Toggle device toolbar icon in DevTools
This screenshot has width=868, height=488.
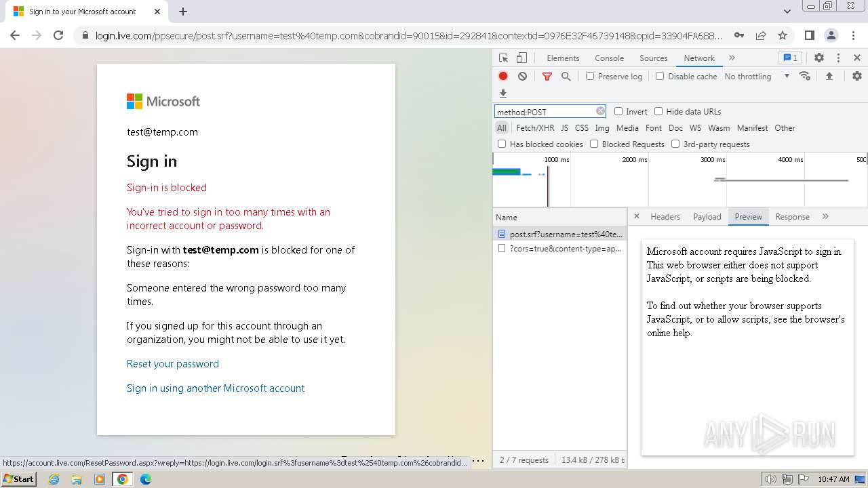(x=521, y=58)
